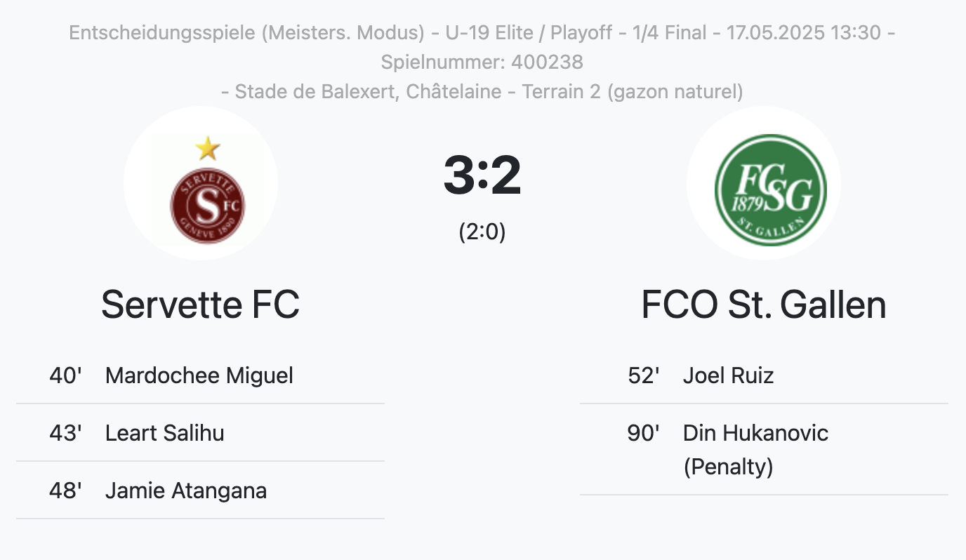This screenshot has height=560, width=966.
Task: Click the 90' goal minute
Action: point(643,433)
